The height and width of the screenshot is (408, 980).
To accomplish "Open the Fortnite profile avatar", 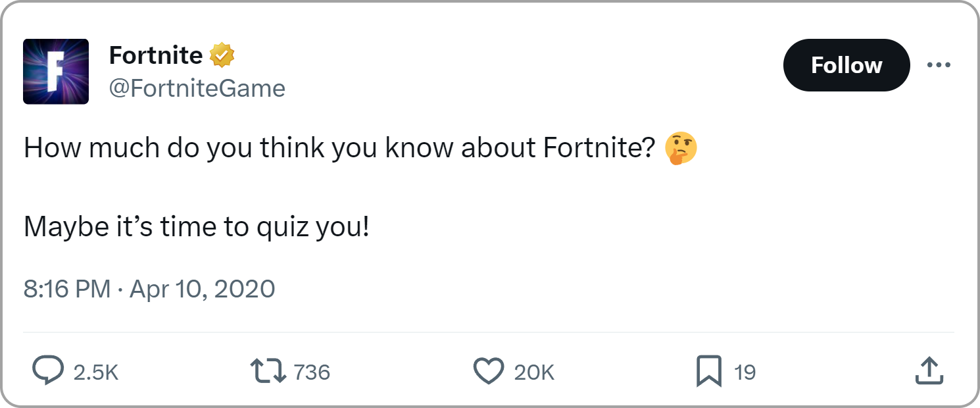I will pos(56,72).
